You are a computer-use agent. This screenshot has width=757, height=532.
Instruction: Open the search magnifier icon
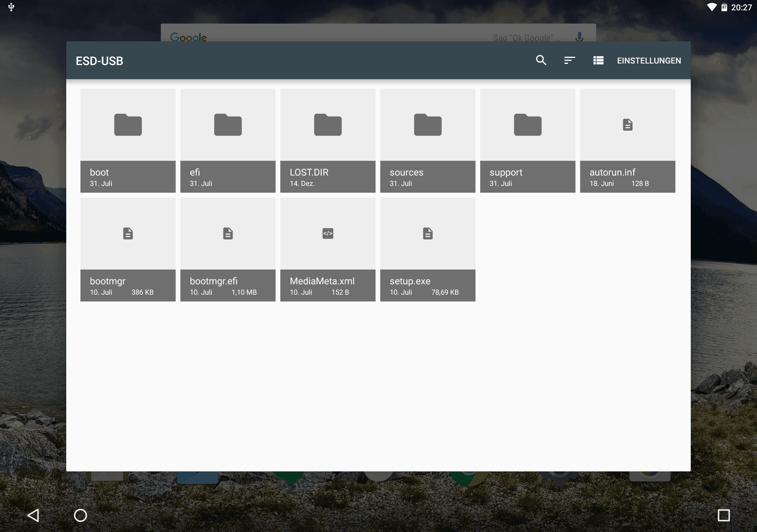click(x=541, y=60)
